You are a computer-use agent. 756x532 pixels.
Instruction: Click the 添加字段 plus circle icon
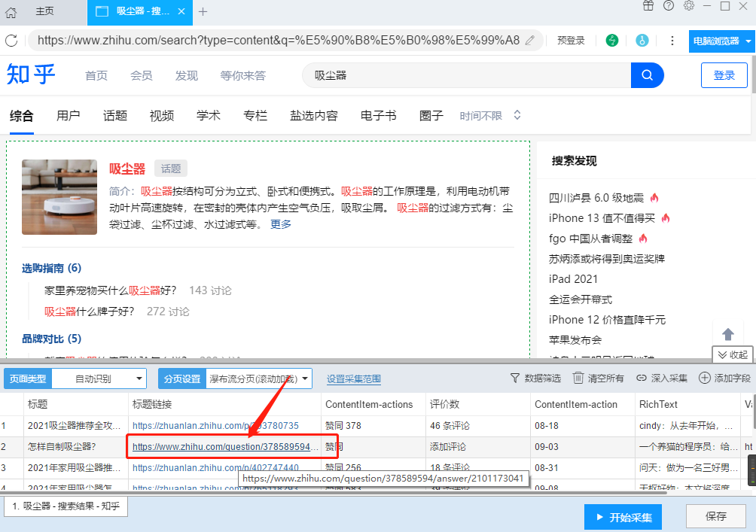[x=704, y=378]
